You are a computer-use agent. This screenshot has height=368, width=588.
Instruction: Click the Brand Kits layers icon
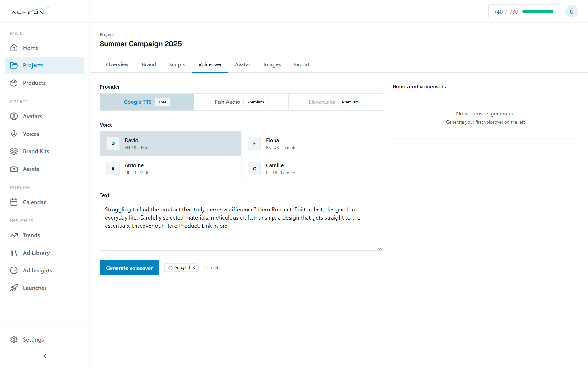point(14,151)
